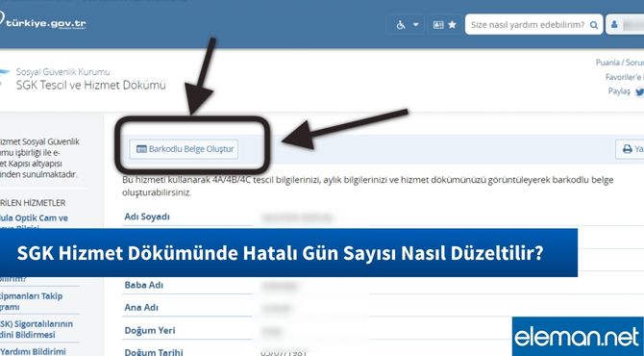Image resolution: width=644 pixels, height=356 pixels.
Task: Click the printer Yazdır button
Action: pyautogui.click(x=631, y=149)
